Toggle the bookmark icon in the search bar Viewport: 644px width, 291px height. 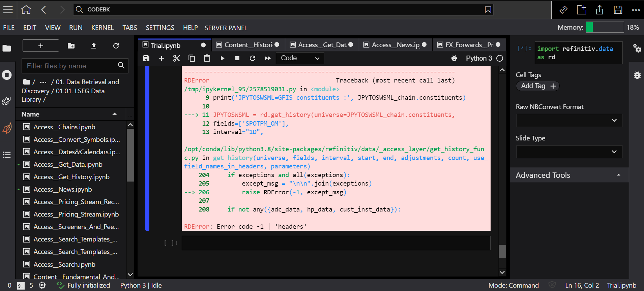(488, 9)
